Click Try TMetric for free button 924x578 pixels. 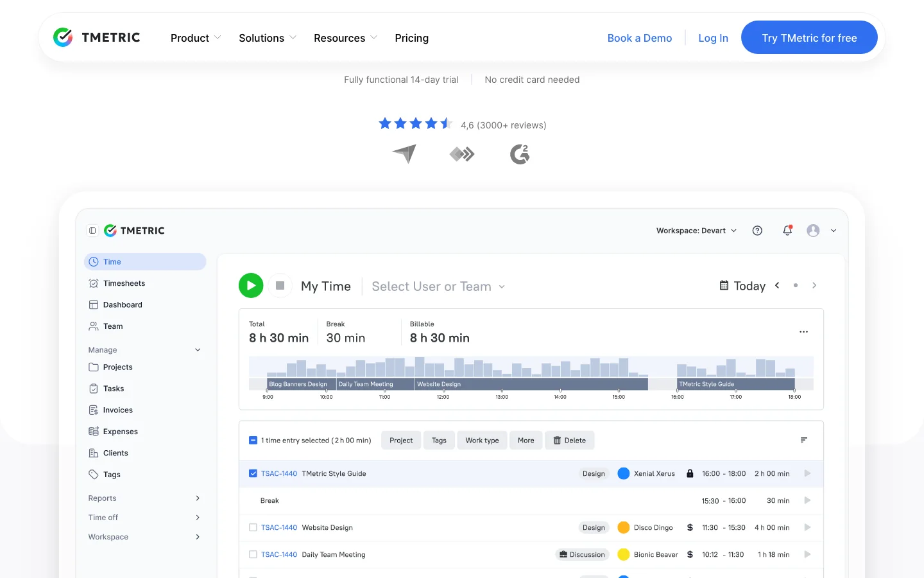(809, 37)
